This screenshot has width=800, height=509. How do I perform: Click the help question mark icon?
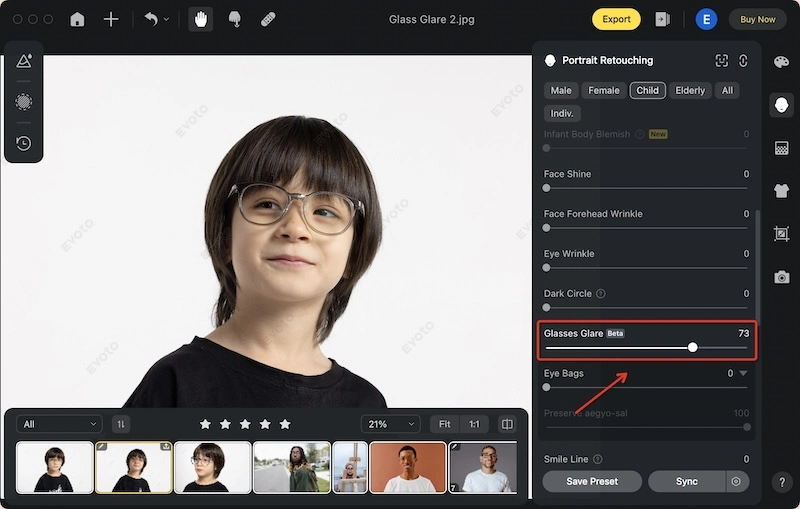[x=782, y=482]
